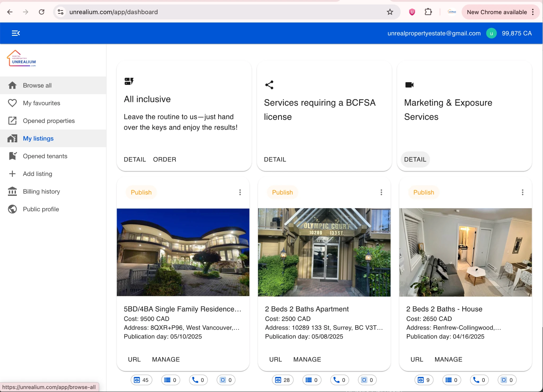543x392 pixels.
Task: Open Browse all in sidebar
Action: (37, 85)
